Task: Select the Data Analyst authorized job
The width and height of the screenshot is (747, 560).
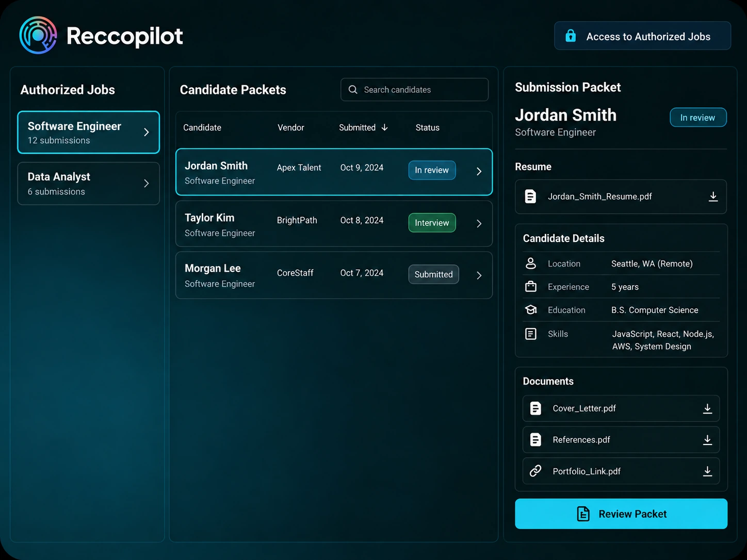Action: click(89, 184)
